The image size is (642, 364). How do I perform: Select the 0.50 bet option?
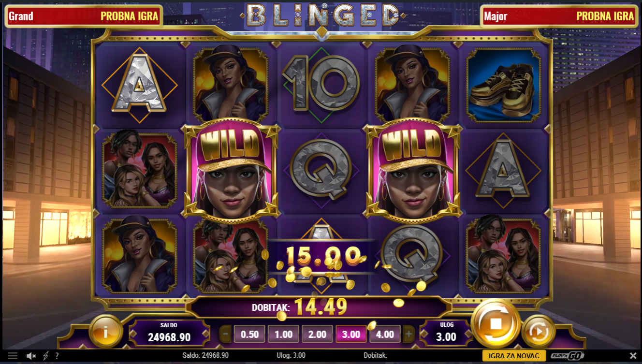point(249,334)
